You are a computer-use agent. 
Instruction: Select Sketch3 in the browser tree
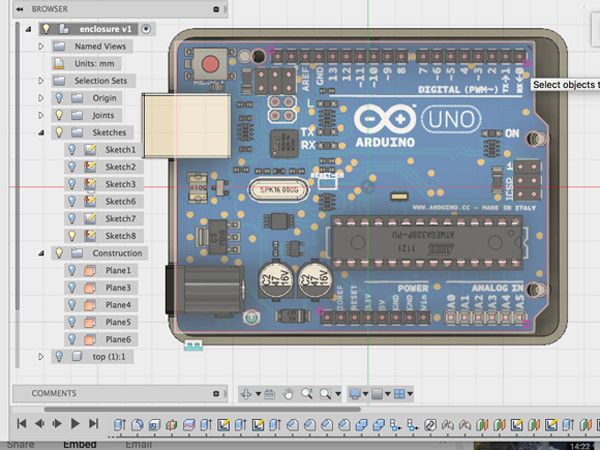point(121,184)
